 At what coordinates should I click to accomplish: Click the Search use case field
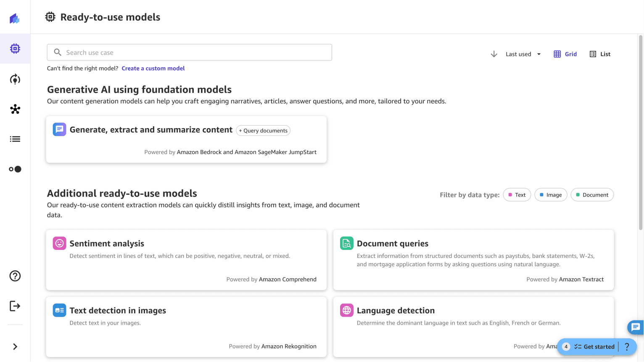point(189,52)
